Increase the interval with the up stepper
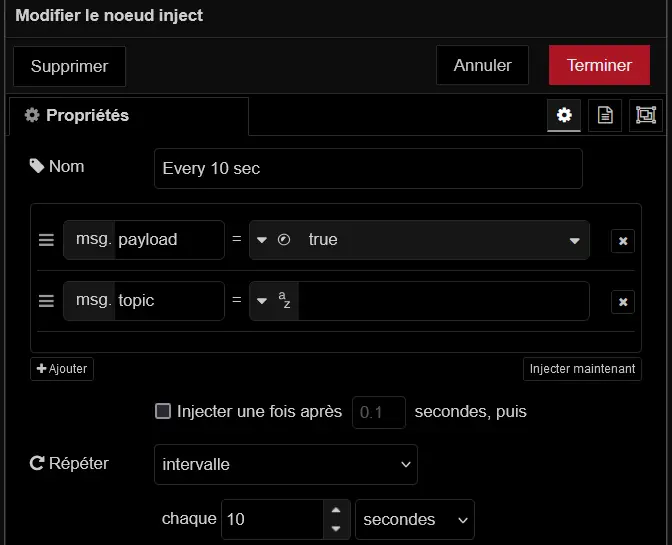 (x=336, y=510)
